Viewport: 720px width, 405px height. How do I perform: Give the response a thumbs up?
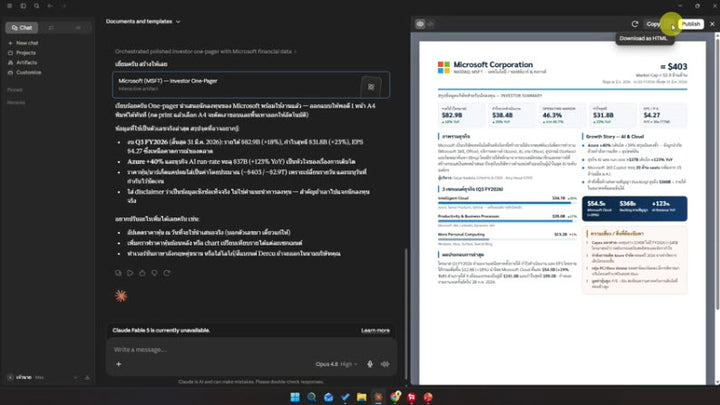point(142,273)
